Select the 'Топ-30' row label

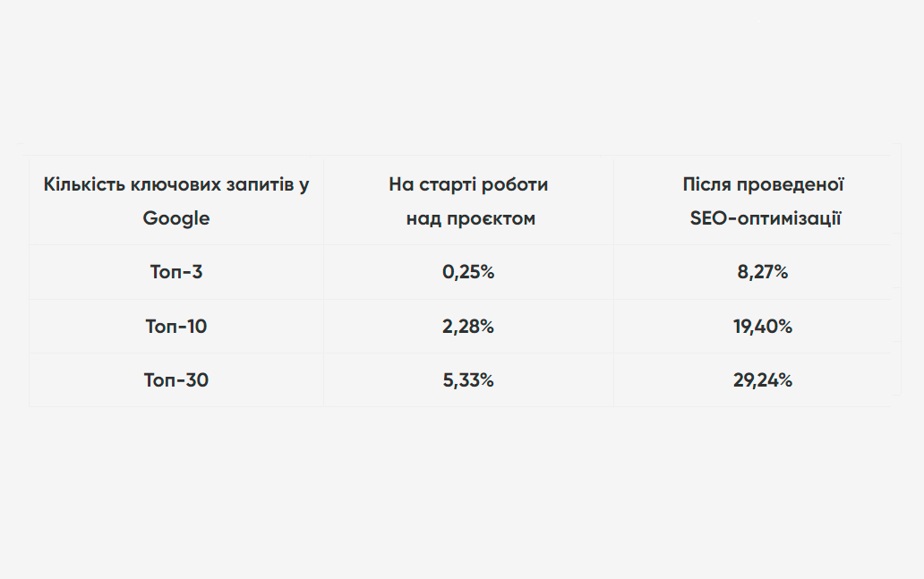pos(176,380)
